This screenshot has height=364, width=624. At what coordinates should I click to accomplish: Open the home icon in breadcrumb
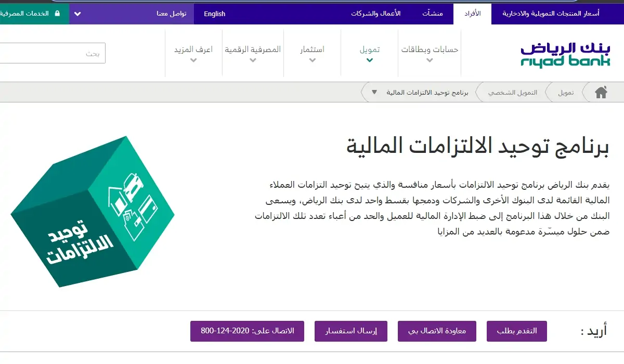601,93
